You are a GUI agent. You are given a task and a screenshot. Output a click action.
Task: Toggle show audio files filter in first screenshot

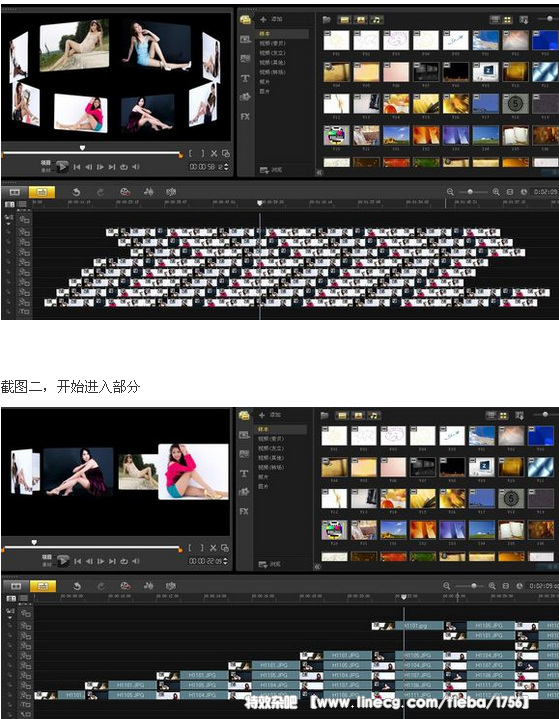coord(376,20)
